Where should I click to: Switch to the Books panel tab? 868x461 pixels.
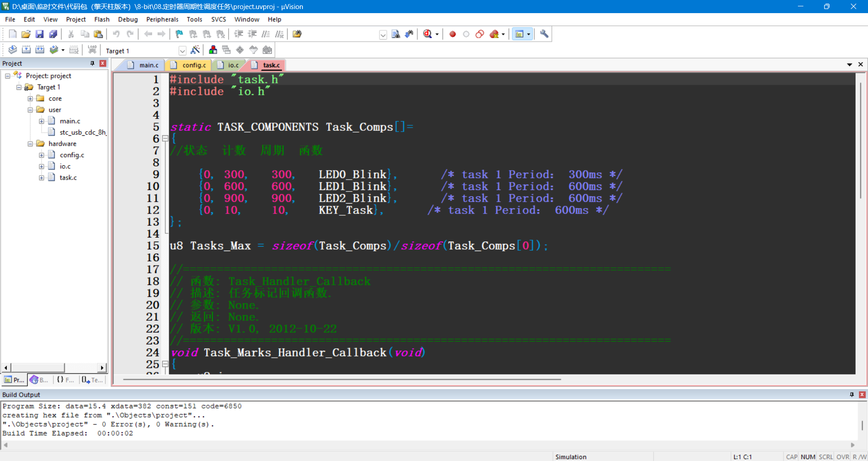tap(39, 380)
